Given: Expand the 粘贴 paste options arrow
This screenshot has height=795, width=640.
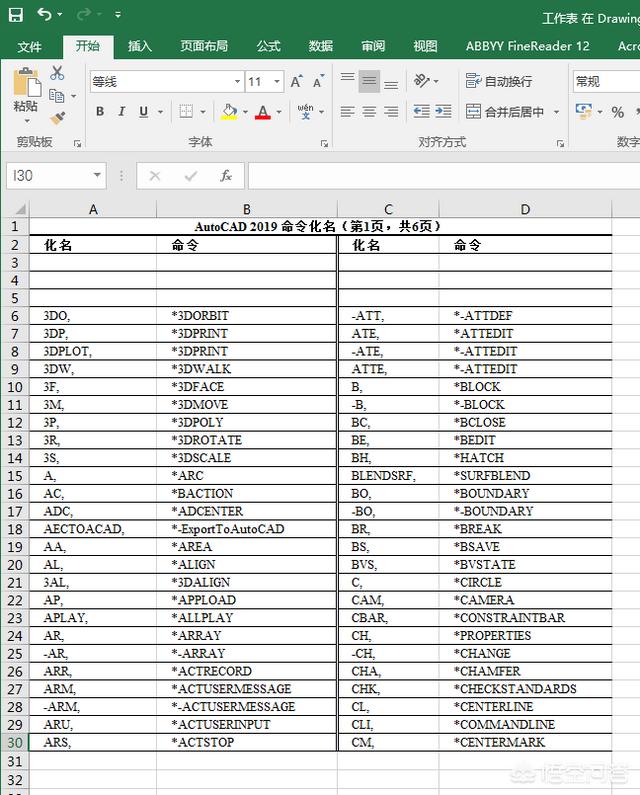Looking at the screenshot, I should click(26, 121).
